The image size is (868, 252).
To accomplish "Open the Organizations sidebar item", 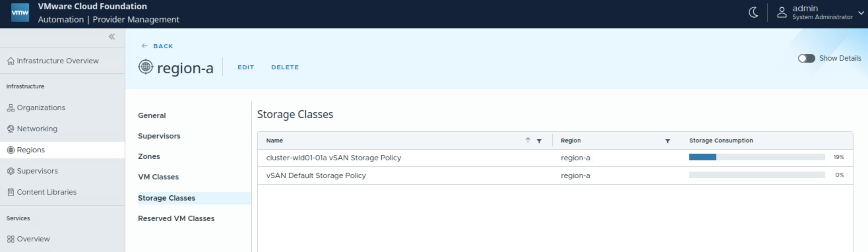I will tap(41, 108).
